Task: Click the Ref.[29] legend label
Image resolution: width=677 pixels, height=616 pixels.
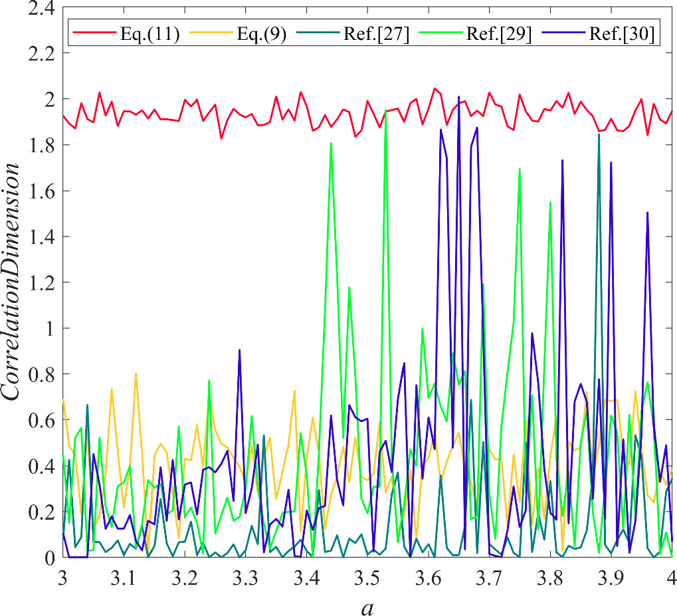Action: (x=499, y=33)
